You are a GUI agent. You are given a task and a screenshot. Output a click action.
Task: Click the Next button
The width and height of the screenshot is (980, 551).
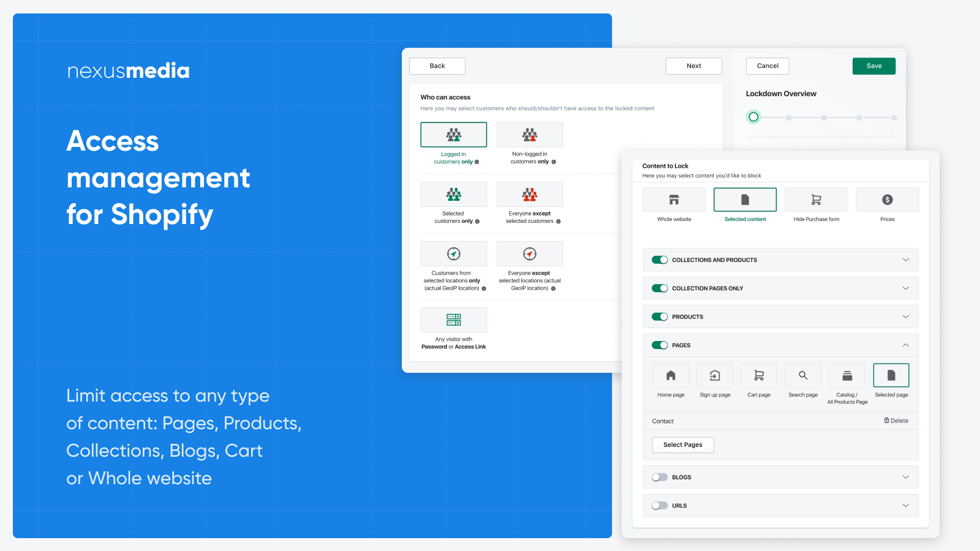click(694, 66)
